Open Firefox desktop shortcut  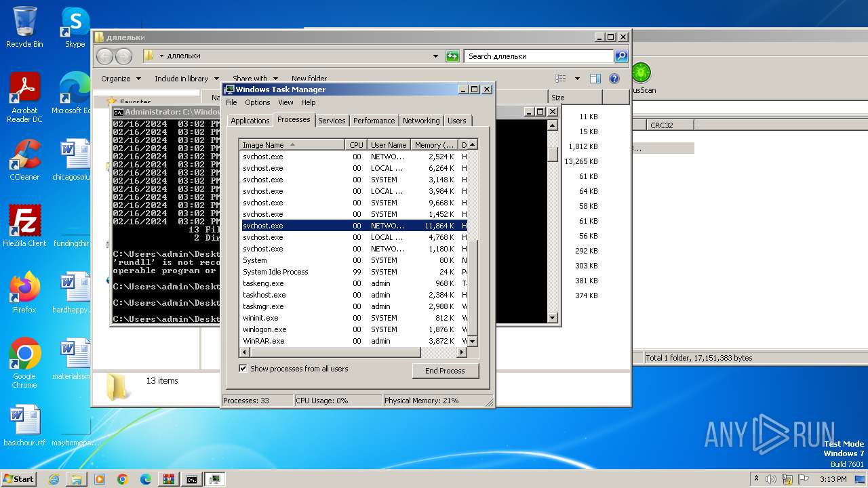[x=24, y=293]
